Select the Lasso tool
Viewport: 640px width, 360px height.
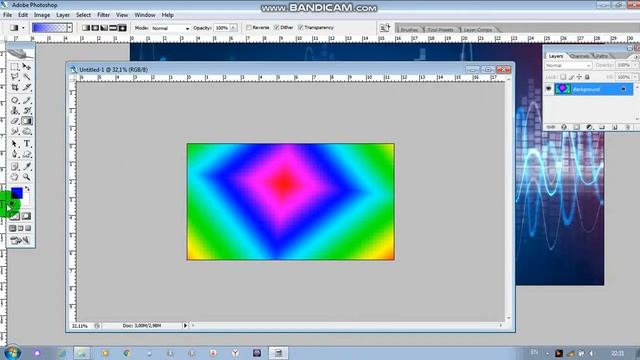coord(15,77)
